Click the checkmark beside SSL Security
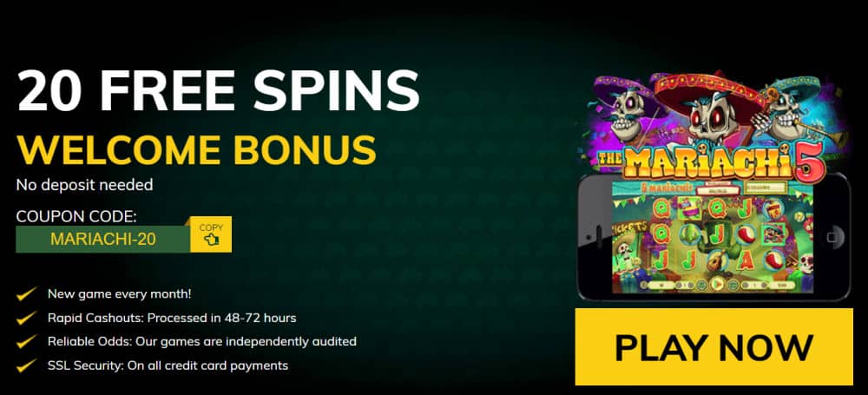The image size is (868, 395). pos(26,365)
